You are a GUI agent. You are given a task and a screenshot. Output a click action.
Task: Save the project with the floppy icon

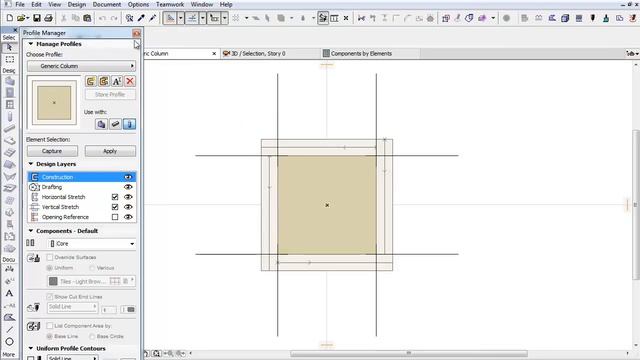coord(37,18)
